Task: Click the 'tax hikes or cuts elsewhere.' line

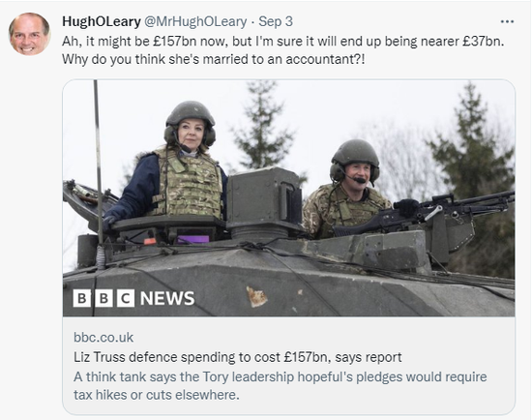Action: pos(157,395)
